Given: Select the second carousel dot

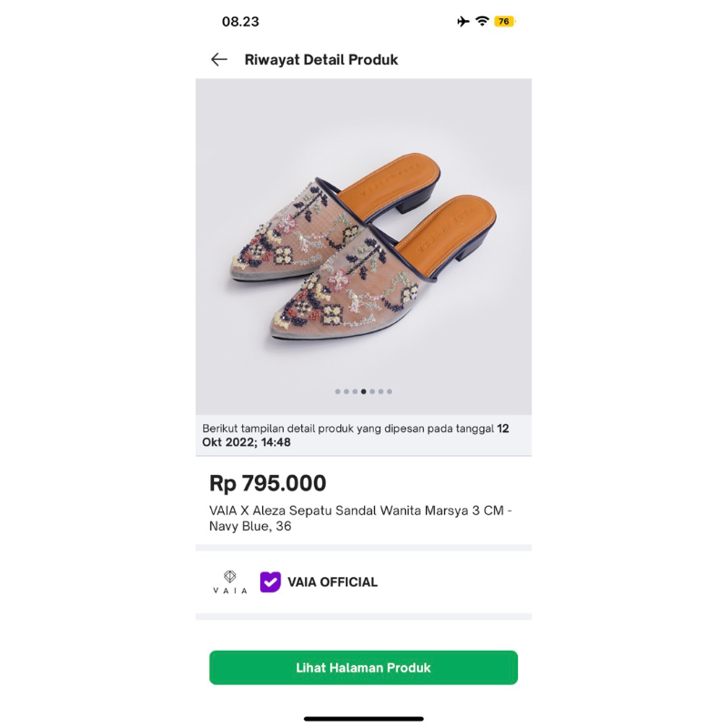Looking at the screenshot, I should [347, 391].
